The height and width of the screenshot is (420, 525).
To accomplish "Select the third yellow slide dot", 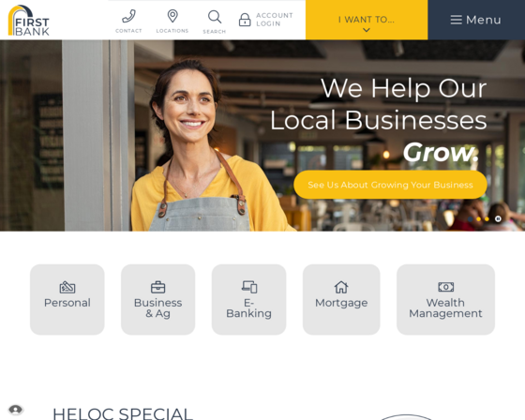I will click(487, 218).
